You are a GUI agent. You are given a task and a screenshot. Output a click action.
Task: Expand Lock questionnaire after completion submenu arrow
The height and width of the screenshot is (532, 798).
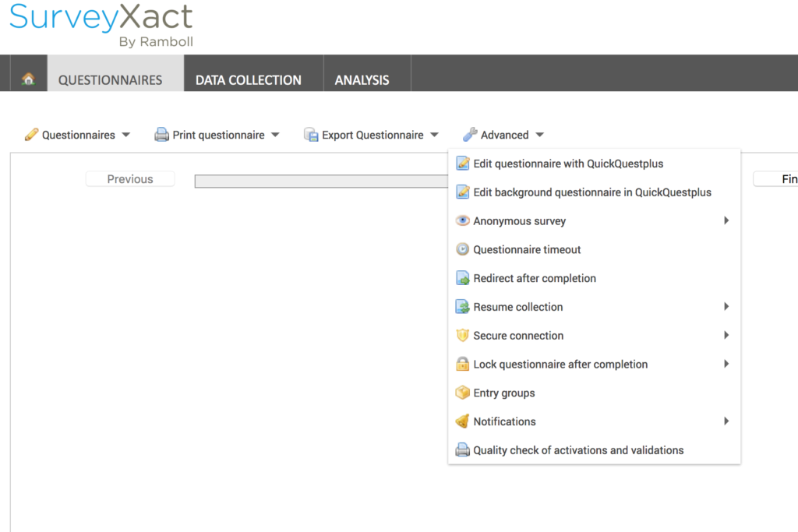click(x=726, y=364)
